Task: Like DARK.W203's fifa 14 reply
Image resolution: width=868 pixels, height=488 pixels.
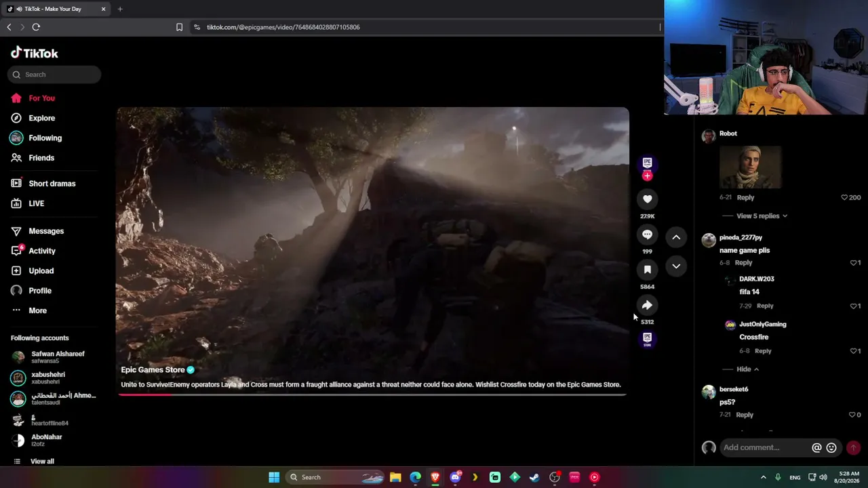Action: (853, 306)
